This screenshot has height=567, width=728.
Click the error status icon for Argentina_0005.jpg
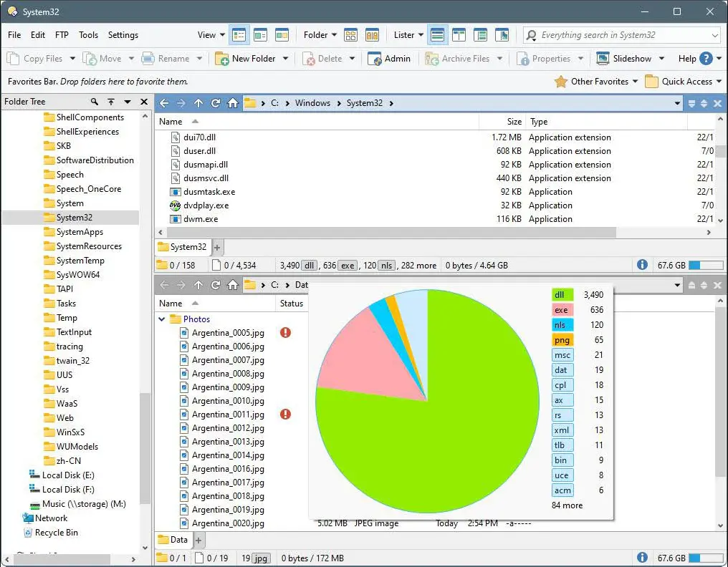[x=285, y=332]
